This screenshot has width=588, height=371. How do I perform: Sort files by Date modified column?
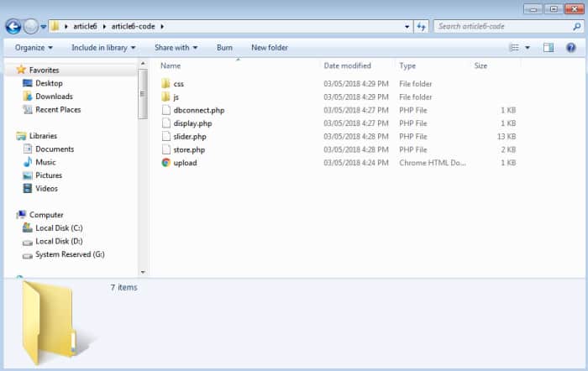tap(347, 65)
